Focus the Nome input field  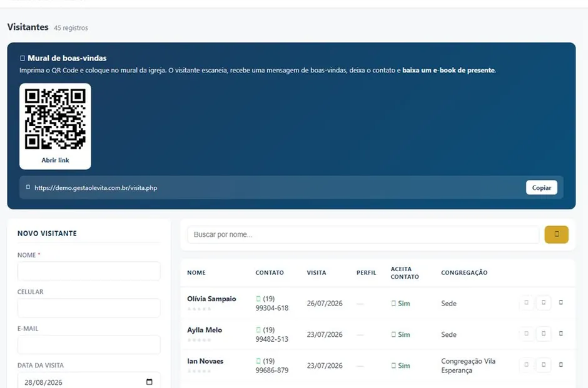pos(89,271)
